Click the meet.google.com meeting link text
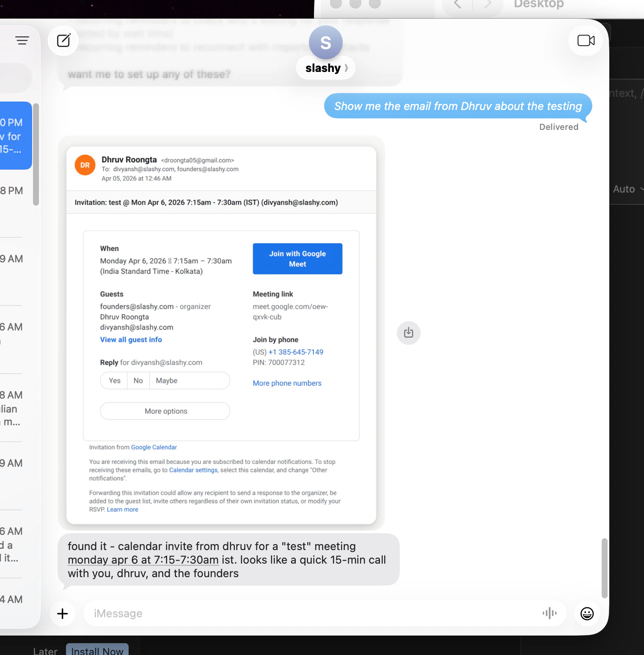The height and width of the screenshot is (655, 644). tap(290, 312)
